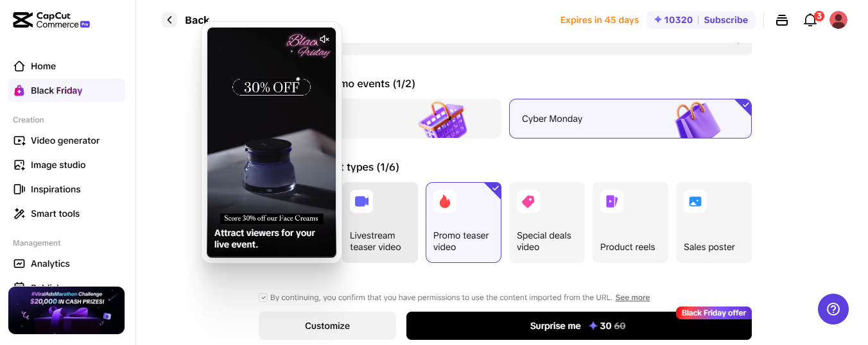This screenshot has height=345, width=868.
Task: Open the user profile avatar
Action: 838,20
